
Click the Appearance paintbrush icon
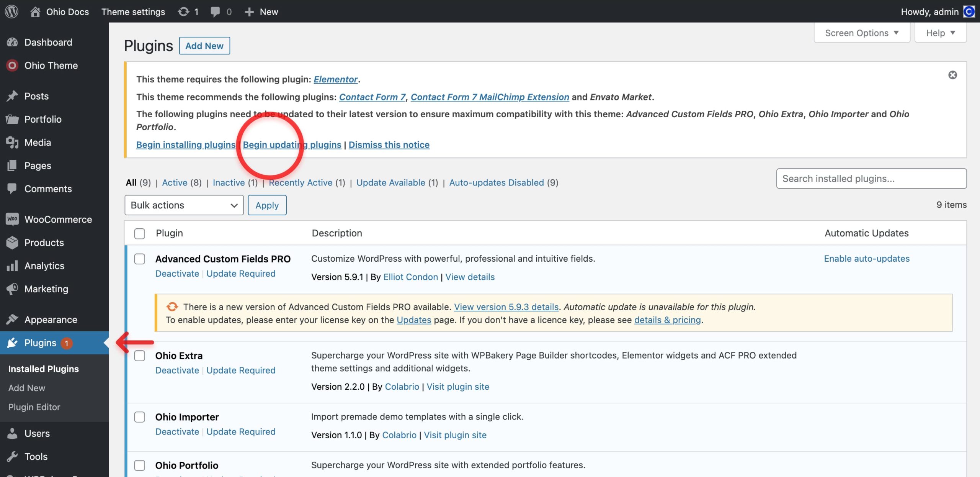tap(12, 319)
